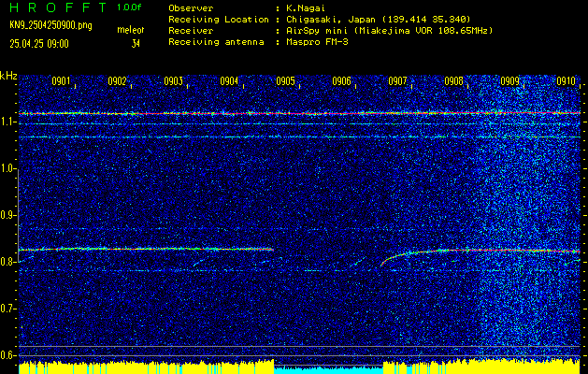This screenshot has height=374, width=588.
Task: Click the Observer field label
Action: tap(191, 7)
